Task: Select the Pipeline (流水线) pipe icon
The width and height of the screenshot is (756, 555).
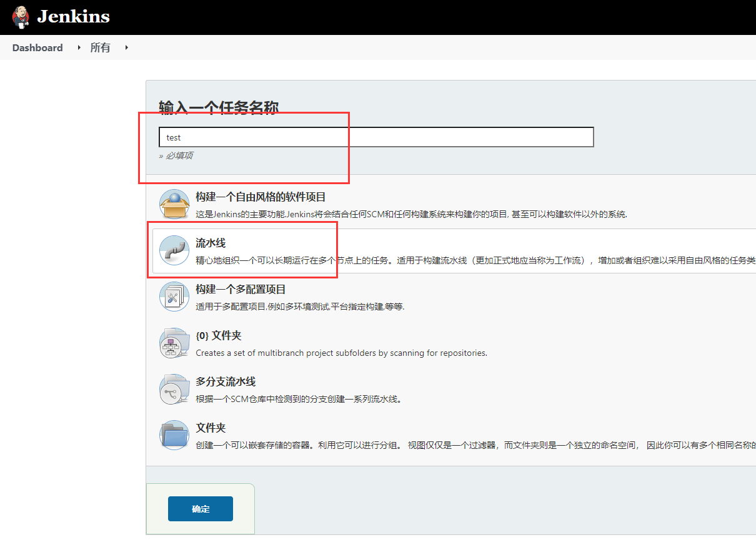Action: (x=174, y=251)
